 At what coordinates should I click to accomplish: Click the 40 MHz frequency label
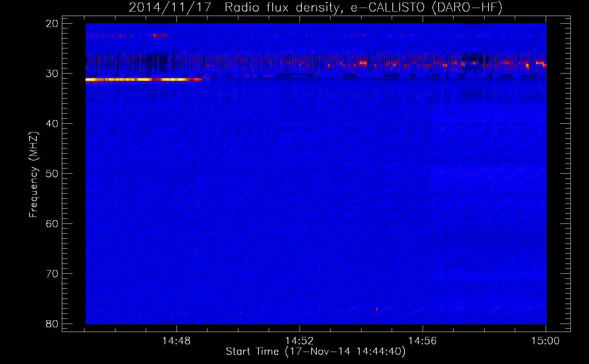pyautogui.click(x=52, y=124)
